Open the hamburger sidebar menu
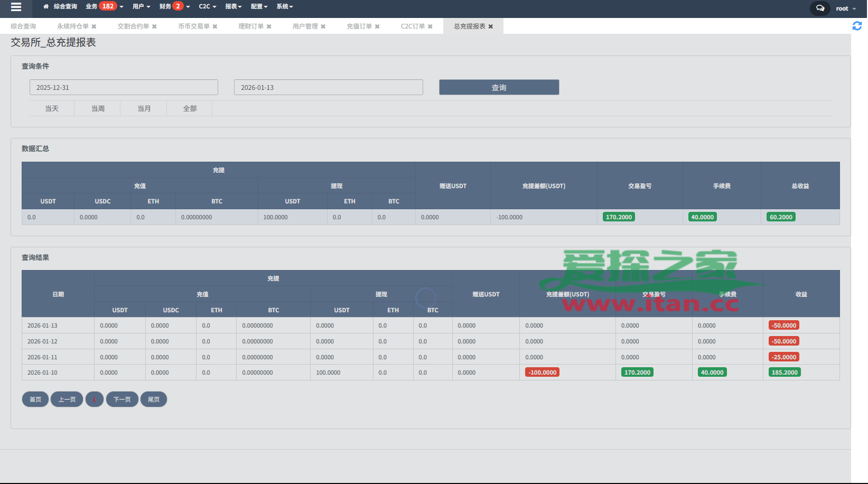868x484 pixels. point(16,7)
